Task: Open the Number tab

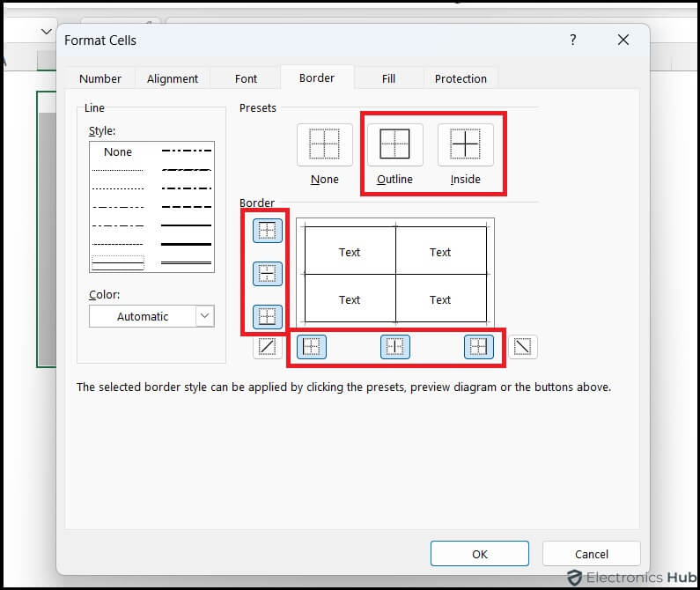Action: pyautogui.click(x=100, y=78)
